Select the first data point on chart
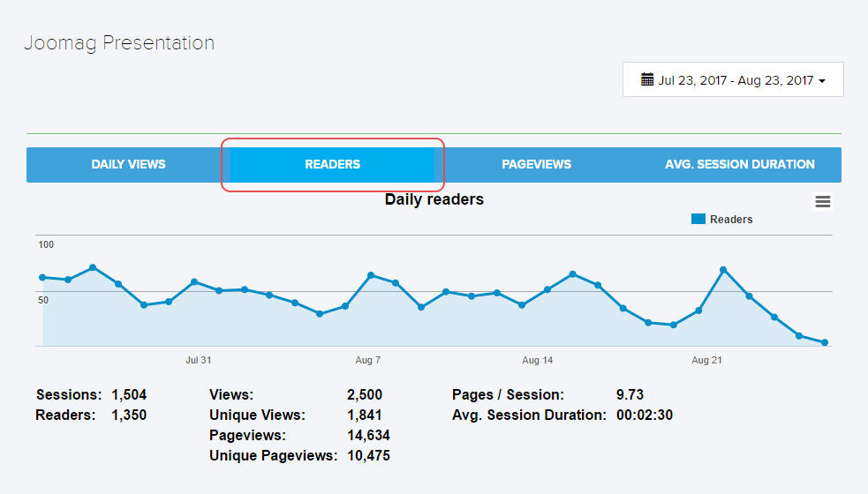 click(42, 277)
